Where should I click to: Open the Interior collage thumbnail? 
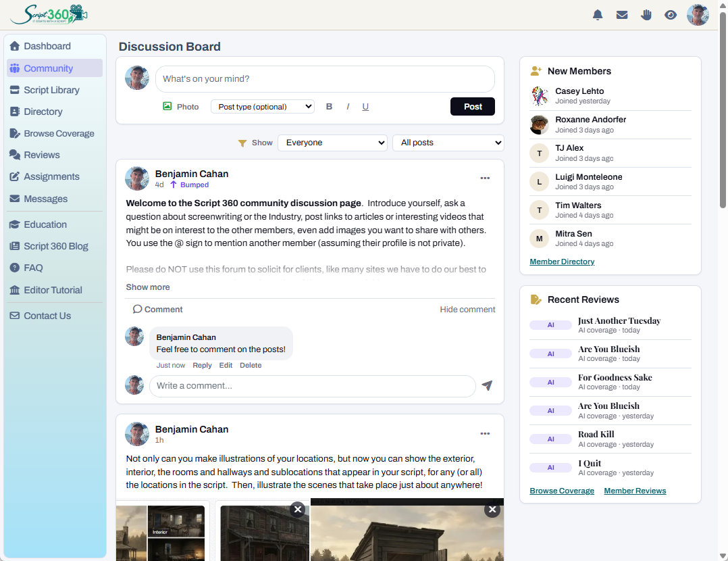click(x=176, y=521)
